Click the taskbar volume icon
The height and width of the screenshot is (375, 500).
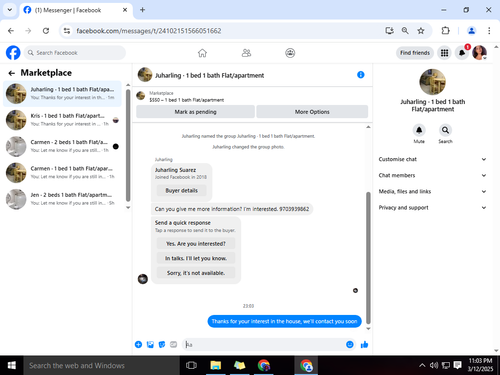coord(434,365)
